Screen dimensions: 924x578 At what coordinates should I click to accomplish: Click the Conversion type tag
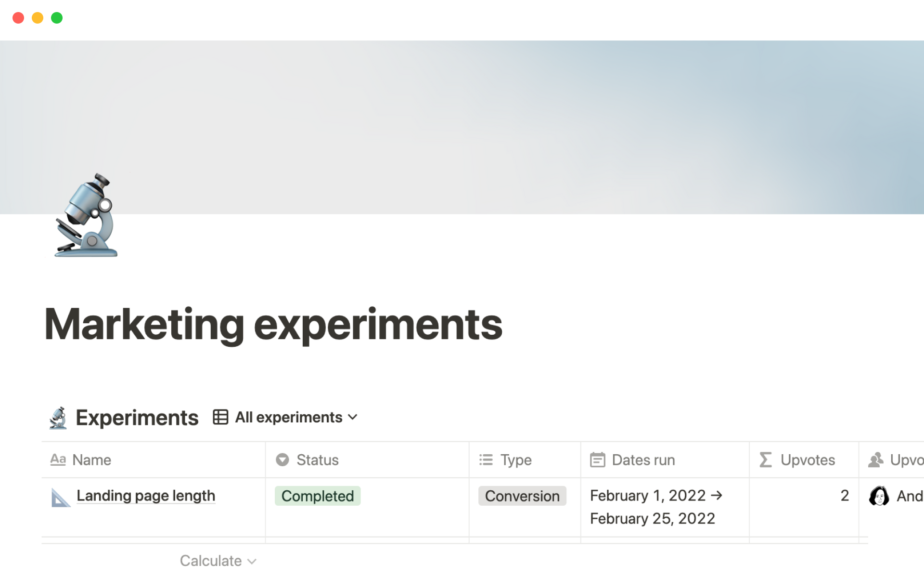coord(522,496)
